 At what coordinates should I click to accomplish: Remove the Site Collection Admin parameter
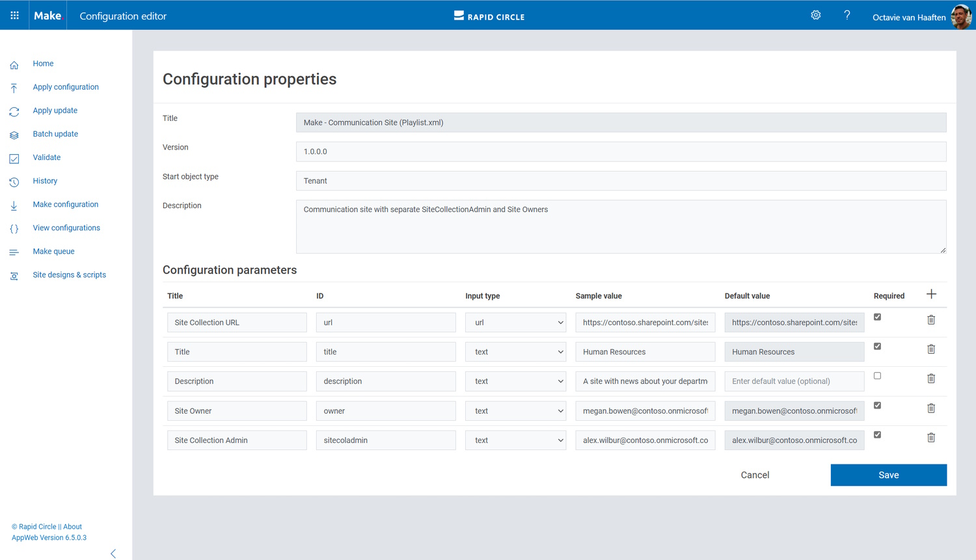click(931, 438)
